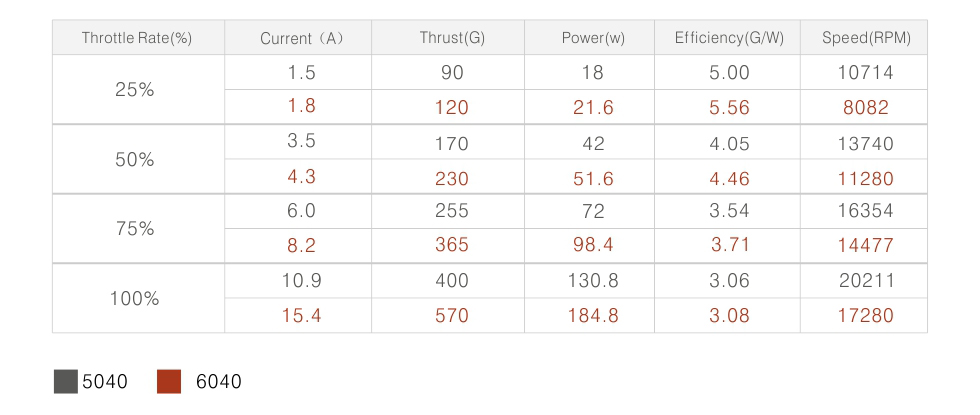
Task: Click the red 15.4 current value
Action: pos(301,316)
